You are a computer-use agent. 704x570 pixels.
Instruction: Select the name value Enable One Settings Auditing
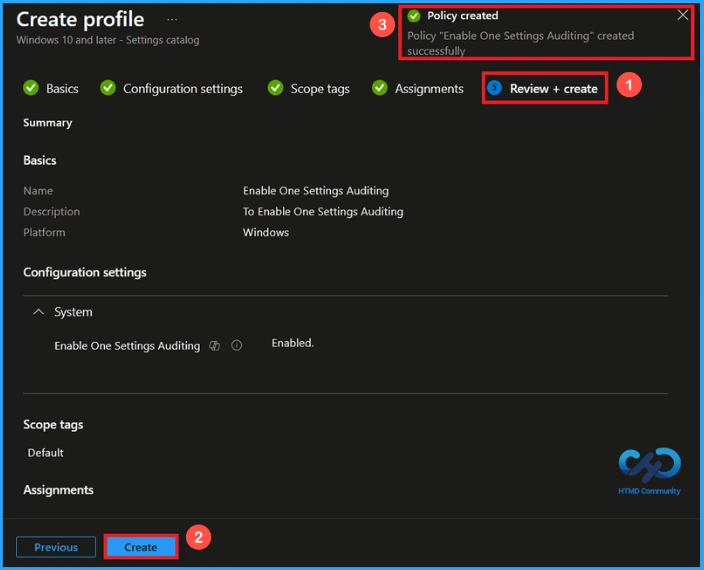[x=316, y=191]
